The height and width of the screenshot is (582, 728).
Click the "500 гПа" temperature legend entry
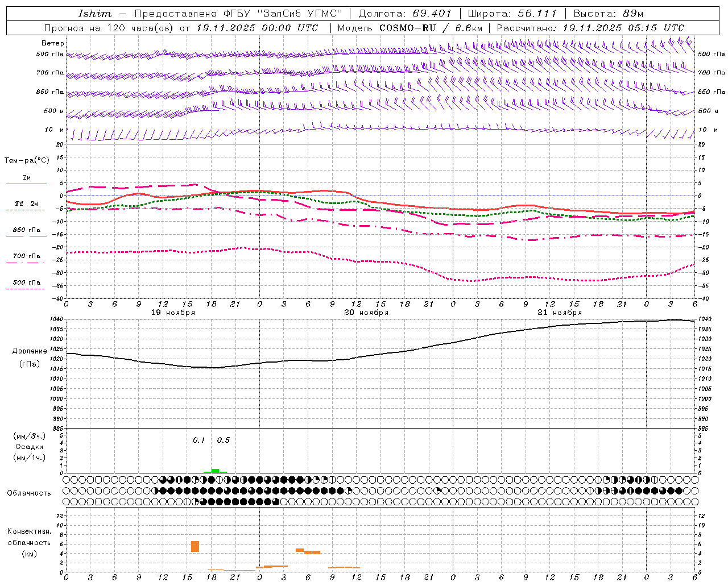tap(27, 282)
